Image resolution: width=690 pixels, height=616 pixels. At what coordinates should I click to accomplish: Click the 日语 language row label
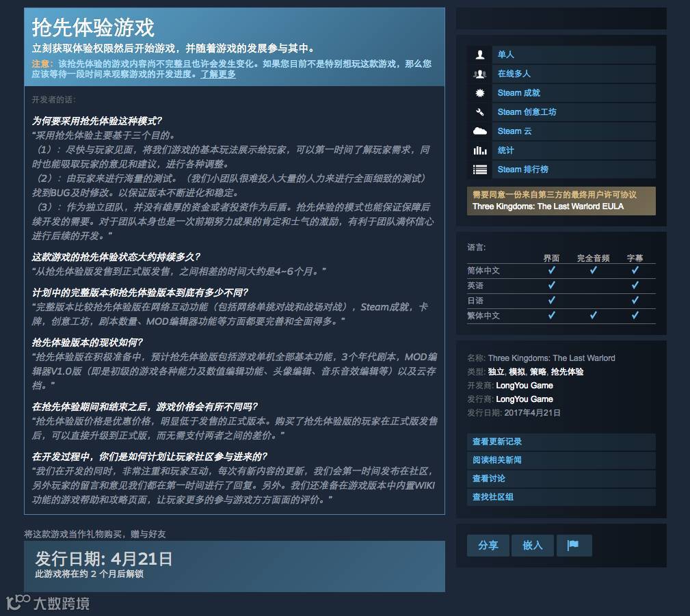(x=475, y=301)
